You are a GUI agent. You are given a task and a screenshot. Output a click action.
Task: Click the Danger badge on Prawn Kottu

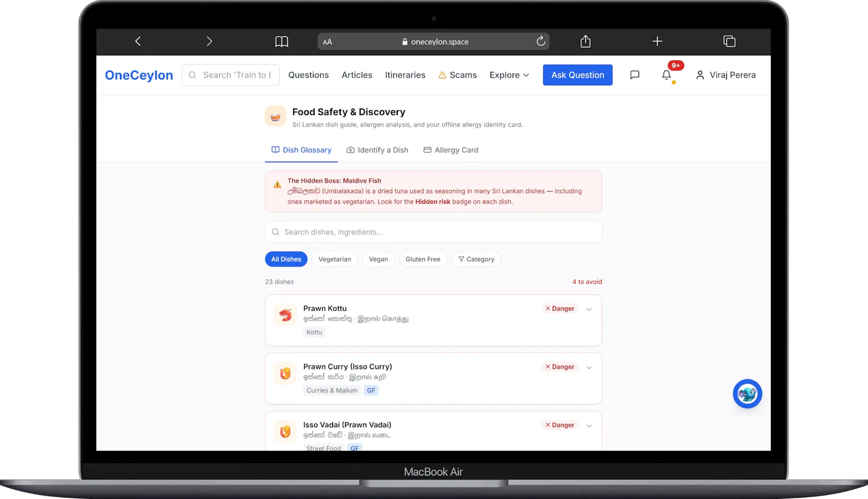click(x=559, y=308)
